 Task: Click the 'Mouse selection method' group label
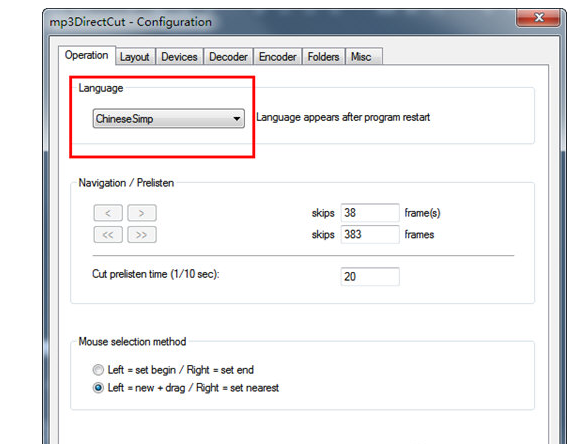132,341
